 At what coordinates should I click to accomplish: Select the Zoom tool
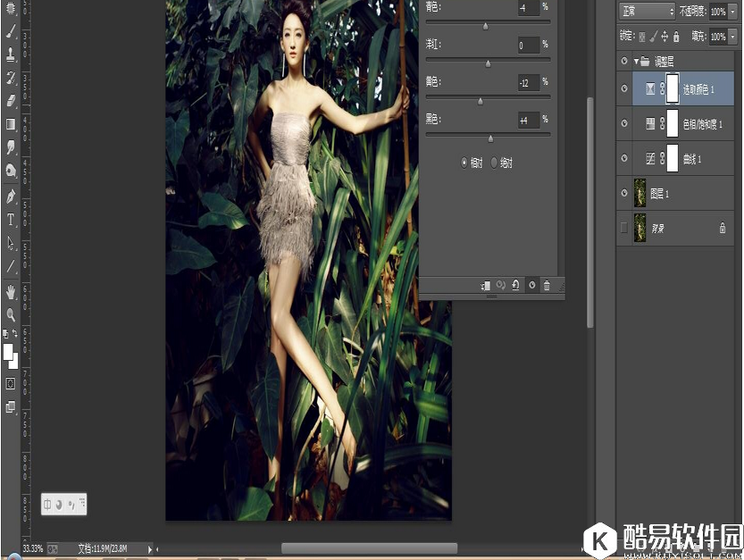[x=10, y=315]
